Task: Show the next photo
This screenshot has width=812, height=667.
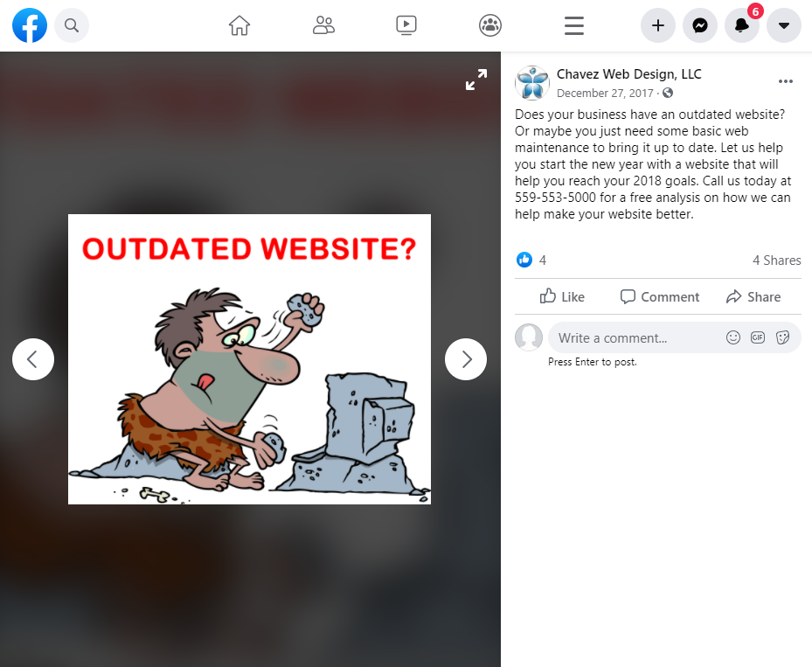Action: 466,359
